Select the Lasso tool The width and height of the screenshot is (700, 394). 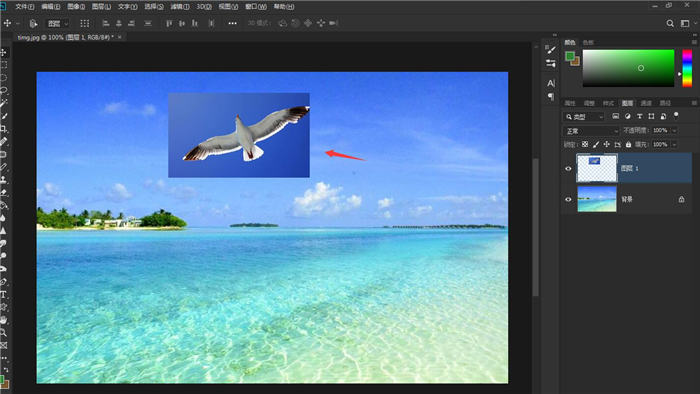(4, 78)
